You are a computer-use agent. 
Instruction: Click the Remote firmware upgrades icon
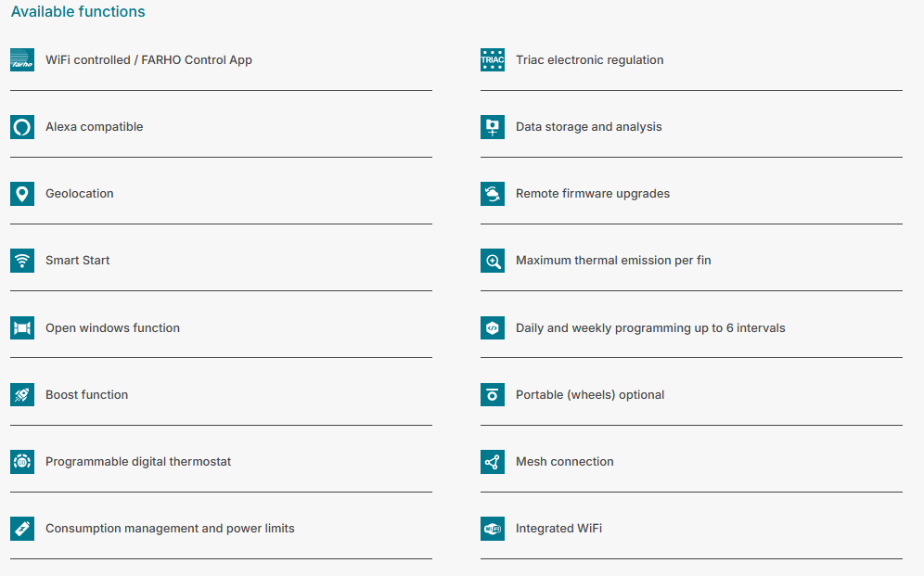493,194
